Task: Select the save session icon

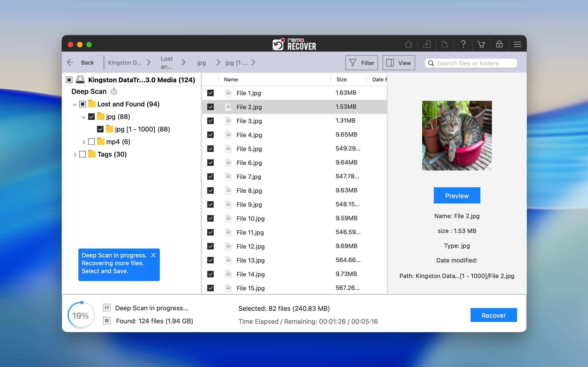Action: (x=427, y=44)
